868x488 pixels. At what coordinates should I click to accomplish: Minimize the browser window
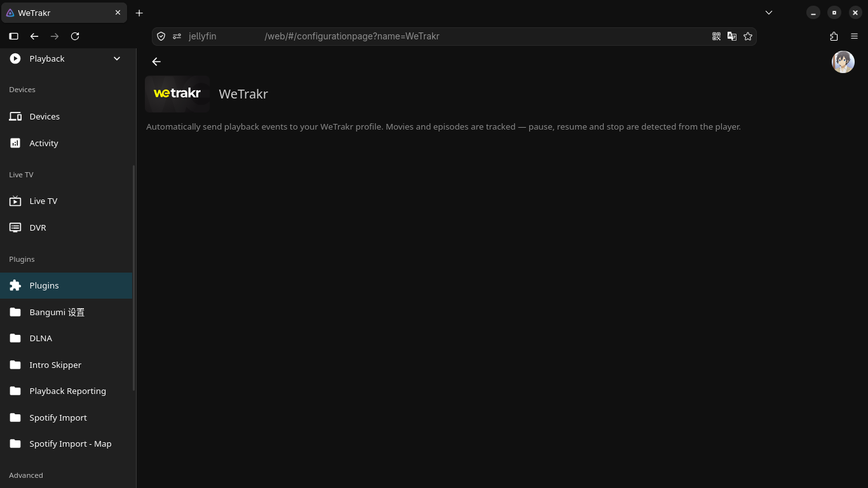pos(813,13)
